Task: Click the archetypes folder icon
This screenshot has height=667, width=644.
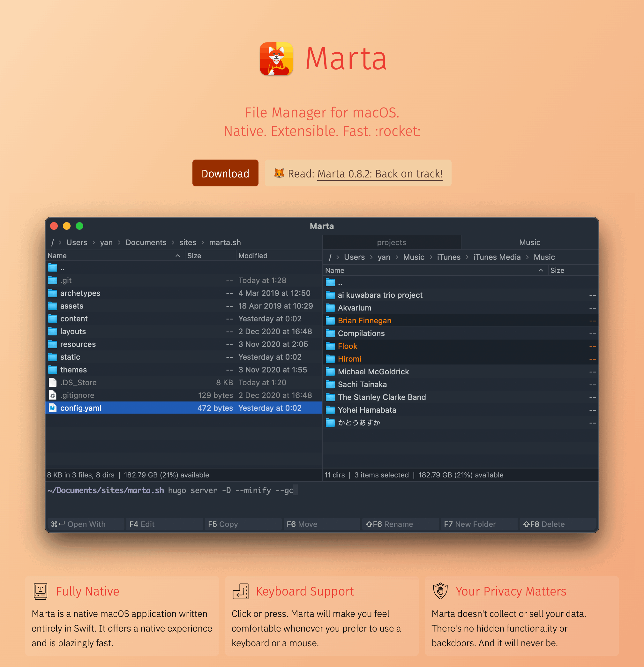Action: point(52,293)
